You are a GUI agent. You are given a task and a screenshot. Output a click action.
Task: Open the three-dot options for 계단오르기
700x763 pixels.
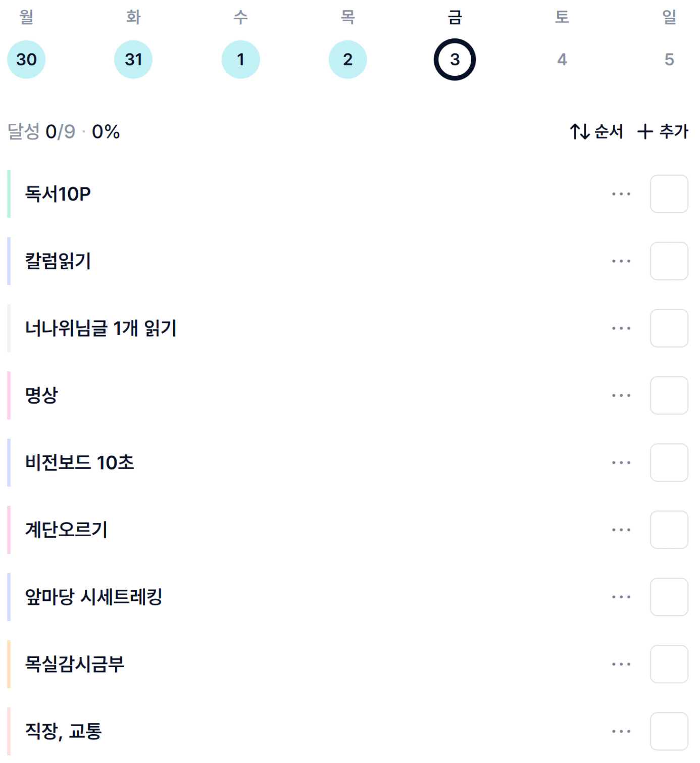pyautogui.click(x=621, y=530)
